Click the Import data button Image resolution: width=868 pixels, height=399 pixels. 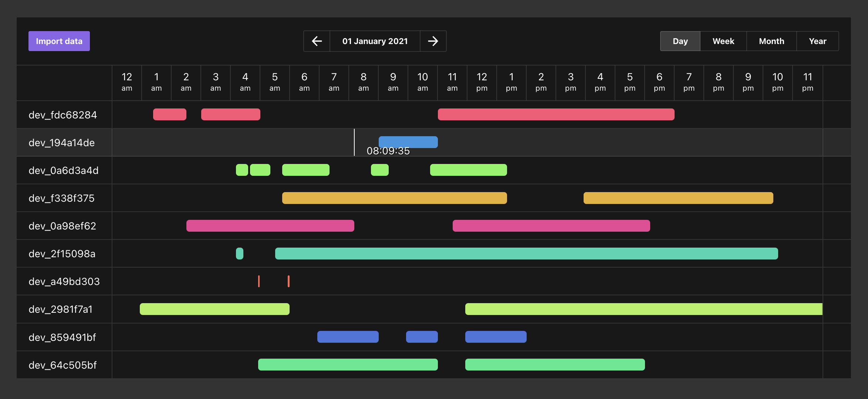[59, 41]
